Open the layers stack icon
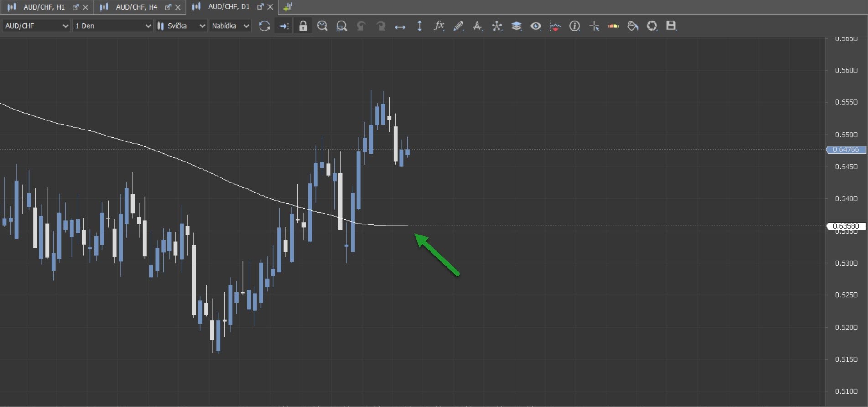Image resolution: width=868 pixels, height=407 pixels. coord(516,26)
